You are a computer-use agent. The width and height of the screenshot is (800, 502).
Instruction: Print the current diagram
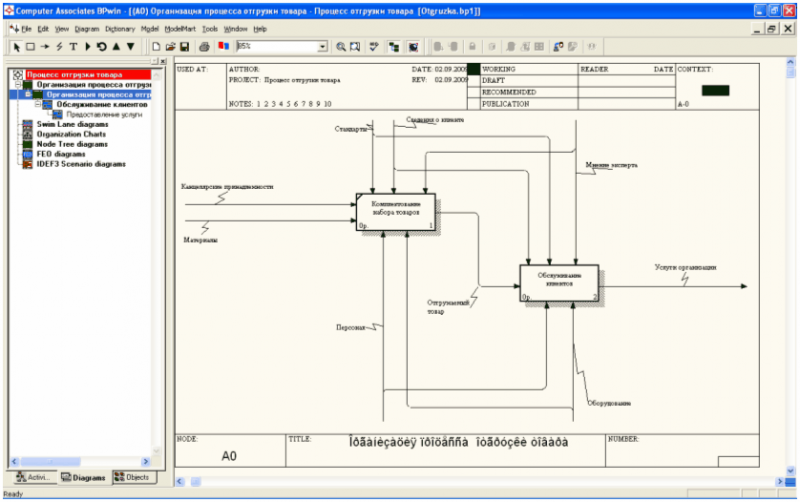pyautogui.click(x=204, y=47)
